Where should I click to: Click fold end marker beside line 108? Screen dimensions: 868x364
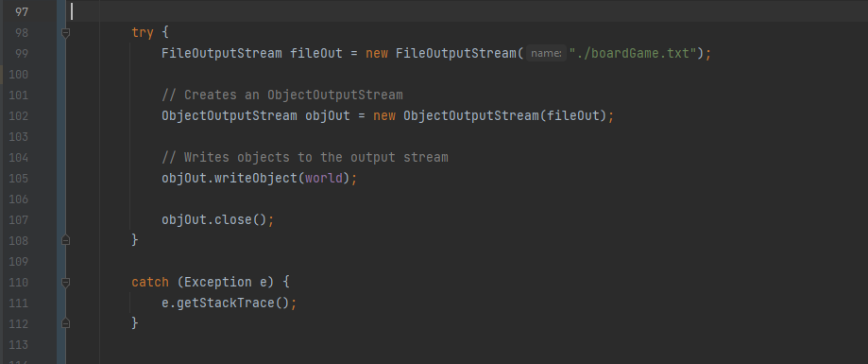(x=65, y=240)
